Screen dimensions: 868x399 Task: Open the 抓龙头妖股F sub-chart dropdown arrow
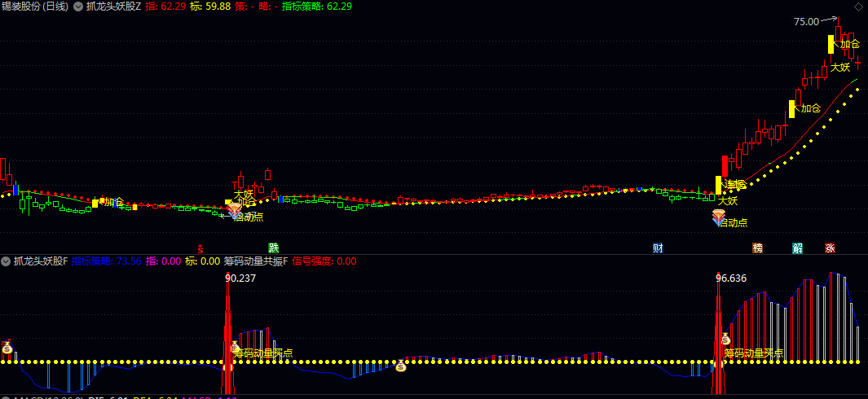(x=6, y=261)
